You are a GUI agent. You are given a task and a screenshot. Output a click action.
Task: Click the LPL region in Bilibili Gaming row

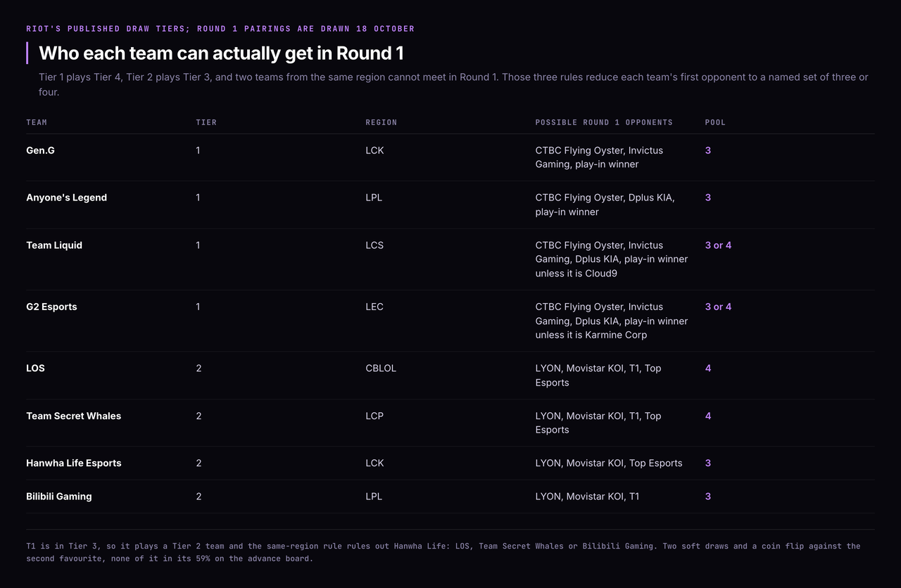coord(374,497)
